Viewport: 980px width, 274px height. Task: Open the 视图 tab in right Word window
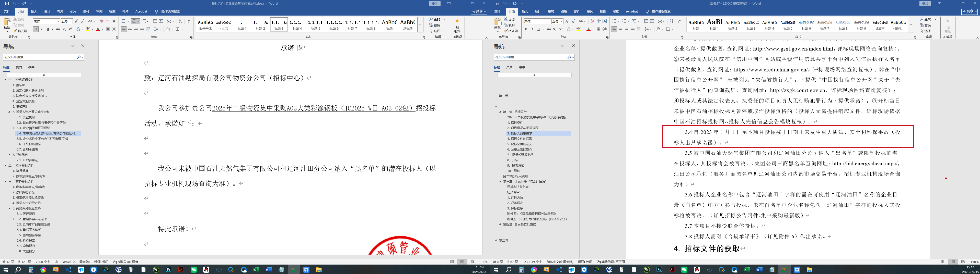pos(603,11)
